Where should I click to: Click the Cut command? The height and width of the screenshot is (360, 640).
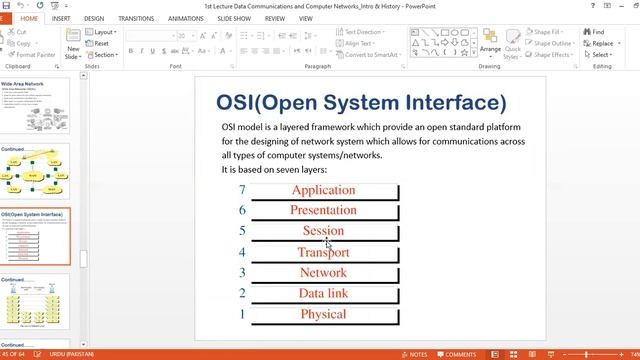(x=17, y=31)
